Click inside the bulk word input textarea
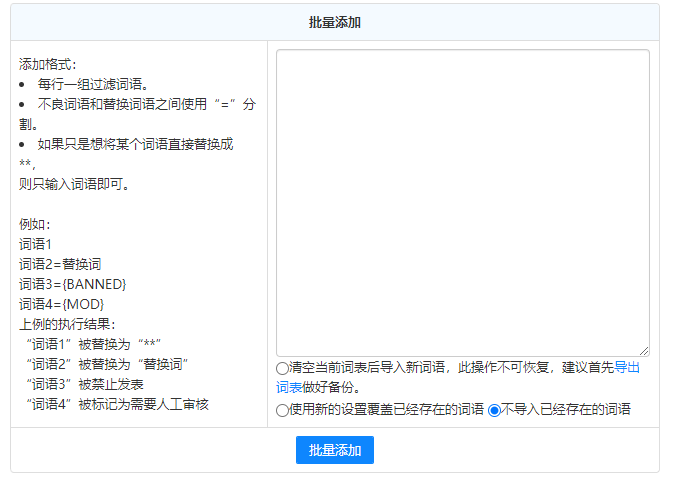The image size is (673, 479). point(462,202)
